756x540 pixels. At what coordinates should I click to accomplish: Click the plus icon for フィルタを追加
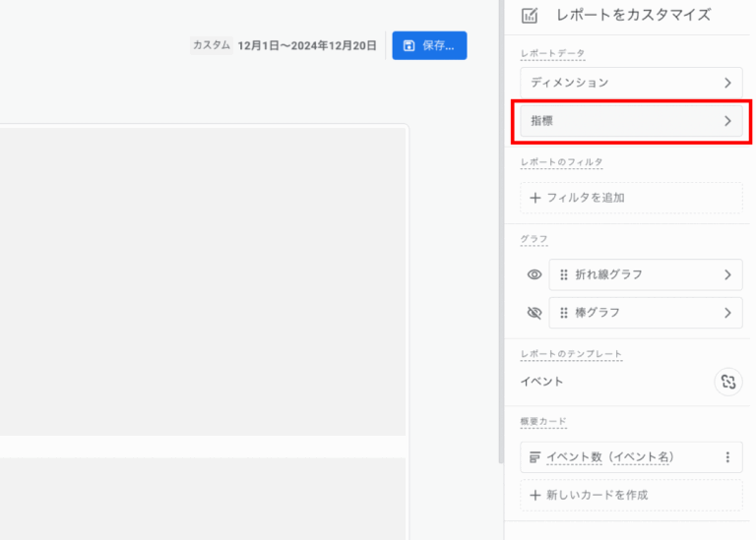[535, 198]
